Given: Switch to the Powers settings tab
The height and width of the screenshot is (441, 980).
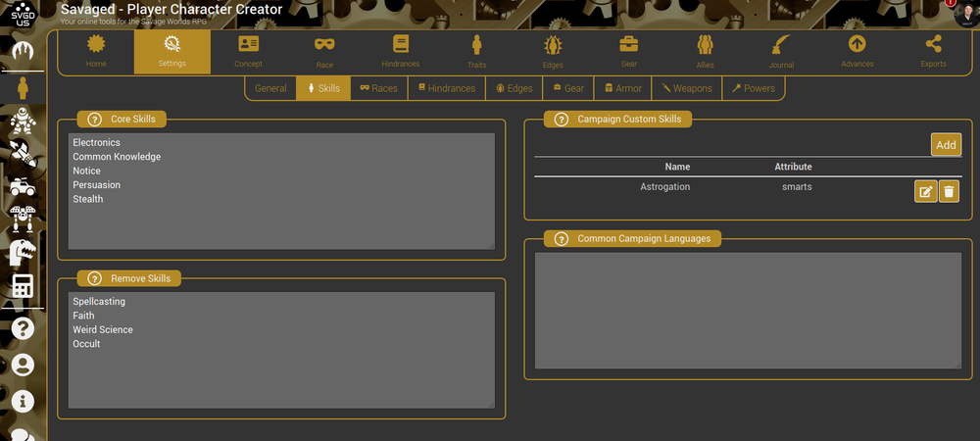Looking at the screenshot, I should [x=753, y=89].
